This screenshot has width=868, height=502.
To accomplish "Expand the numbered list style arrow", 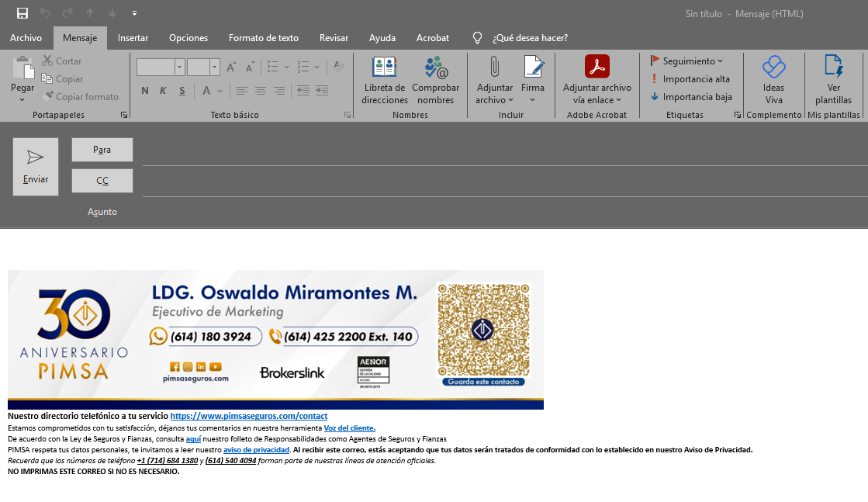I will coord(316,67).
